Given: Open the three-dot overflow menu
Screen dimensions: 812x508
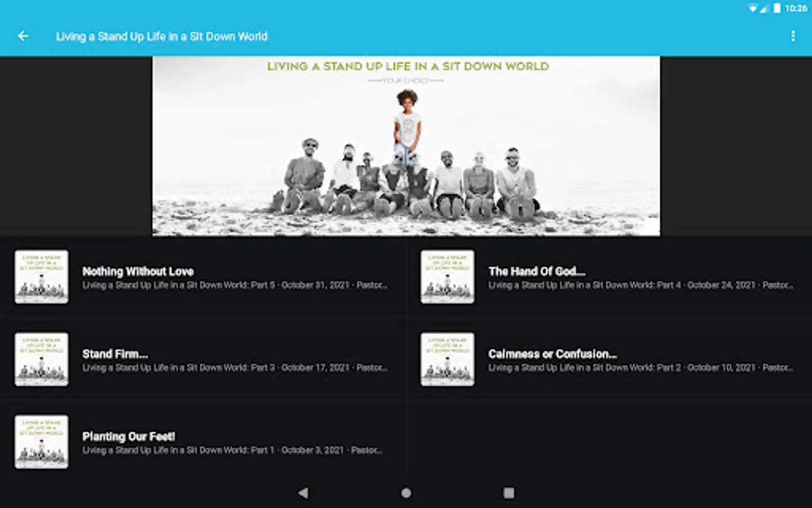Looking at the screenshot, I should pos(793,36).
